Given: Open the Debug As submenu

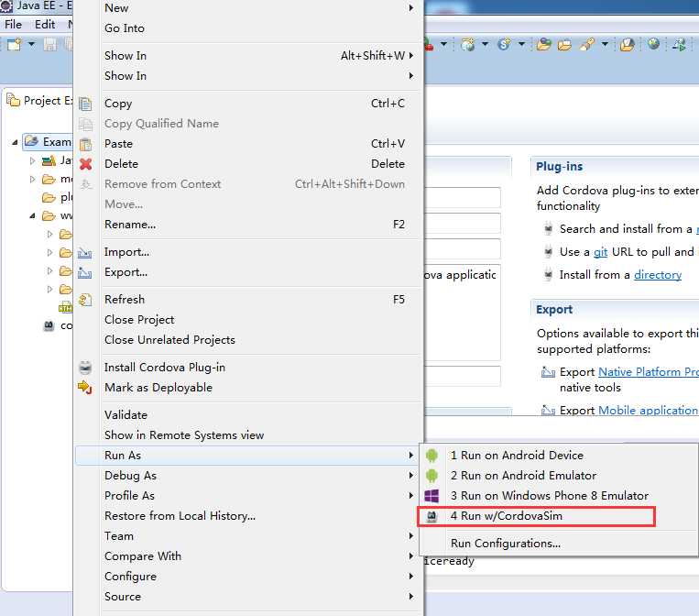Looking at the screenshot, I should 249,476.
